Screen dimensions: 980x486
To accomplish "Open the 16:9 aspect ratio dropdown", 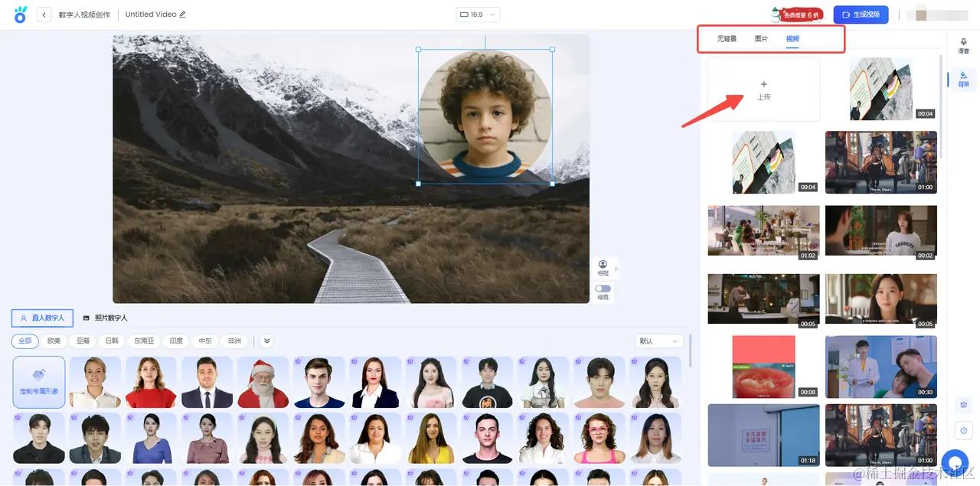I will 477,15.
